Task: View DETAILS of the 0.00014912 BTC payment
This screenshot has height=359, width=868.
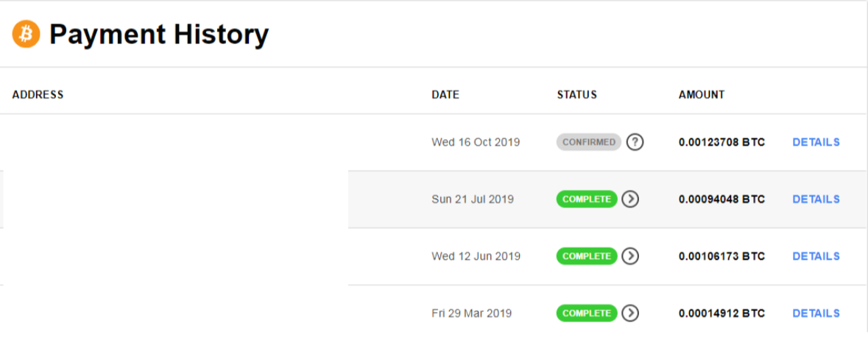Action: click(x=816, y=313)
